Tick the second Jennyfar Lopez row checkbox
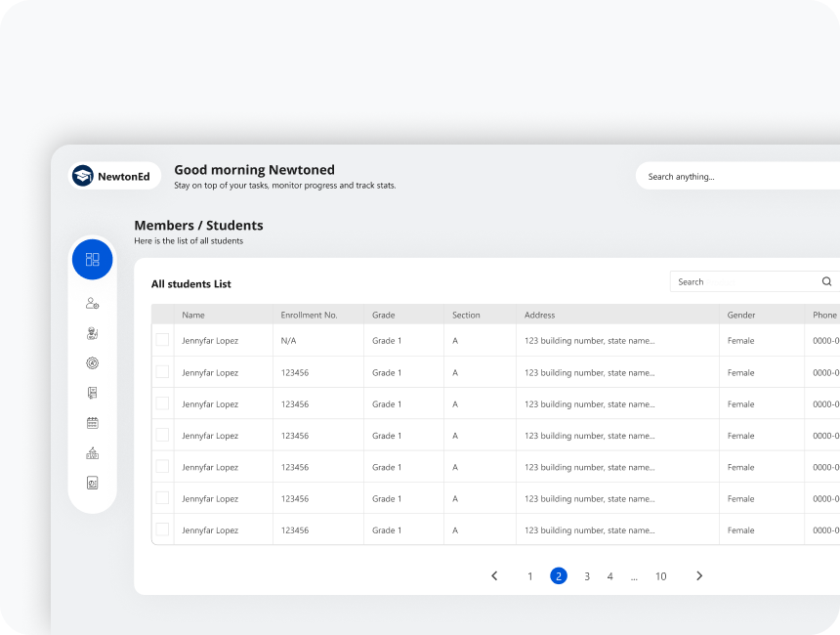The image size is (840, 635). [162, 372]
